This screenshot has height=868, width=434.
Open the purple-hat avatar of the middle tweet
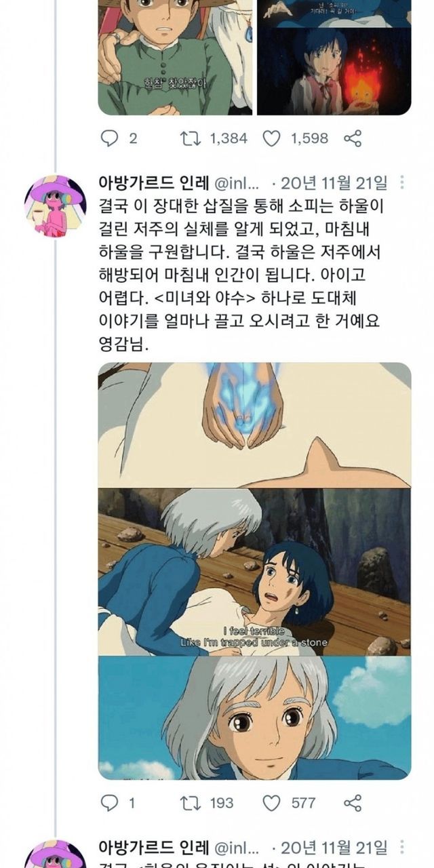click(x=55, y=206)
